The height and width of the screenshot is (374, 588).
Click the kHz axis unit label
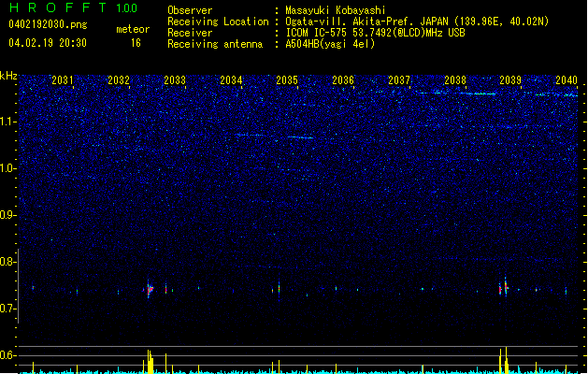click(x=8, y=76)
